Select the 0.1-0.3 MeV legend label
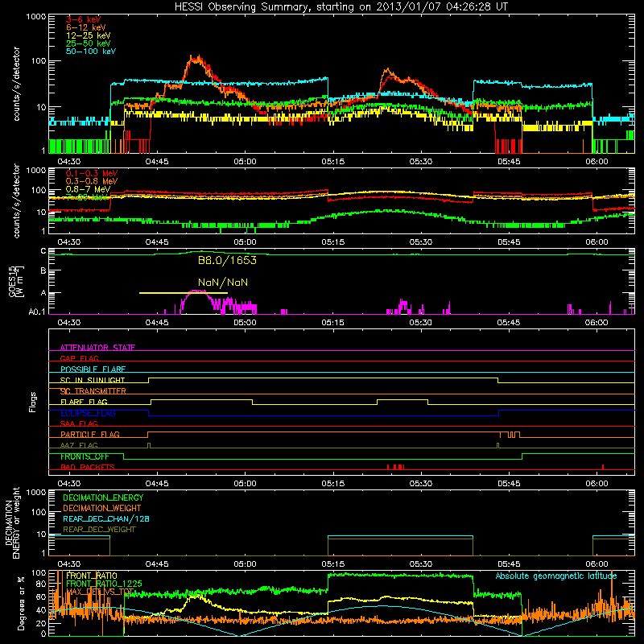644x644 pixels. 91,173
